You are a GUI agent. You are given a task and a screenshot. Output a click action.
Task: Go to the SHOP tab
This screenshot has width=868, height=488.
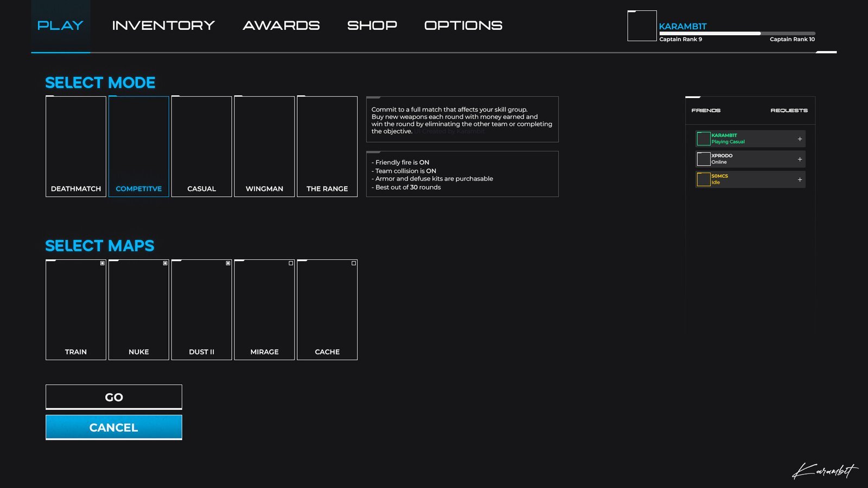[372, 25]
